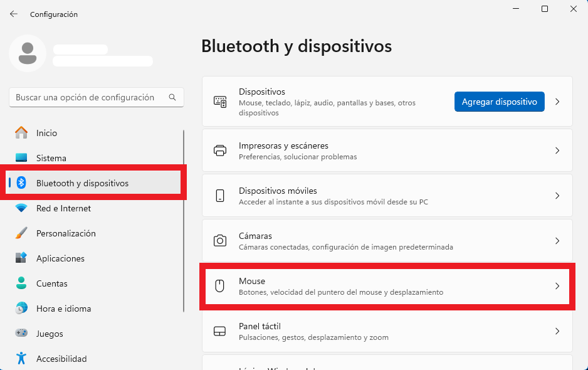Screen dimensions: 588x370
Task: Expand Dispositivos with its chevron
Action: click(557, 102)
